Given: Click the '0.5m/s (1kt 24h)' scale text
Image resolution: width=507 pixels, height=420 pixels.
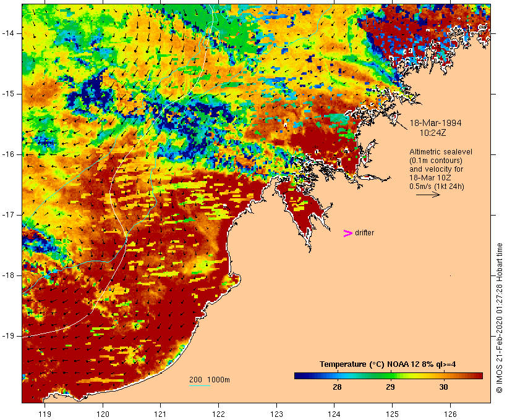Looking at the screenshot, I should (x=437, y=187).
